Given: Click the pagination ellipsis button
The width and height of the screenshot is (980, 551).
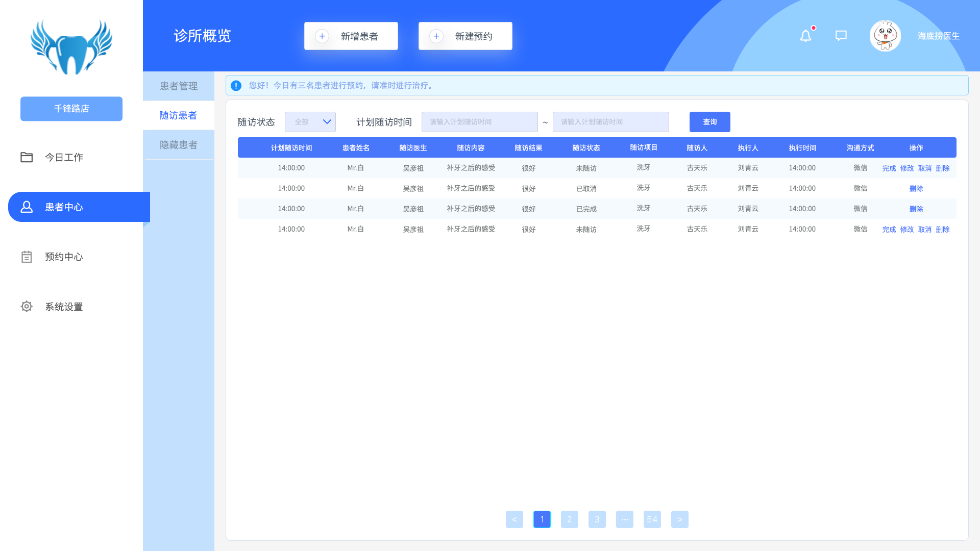Looking at the screenshot, I should click(x=625, y=519).
